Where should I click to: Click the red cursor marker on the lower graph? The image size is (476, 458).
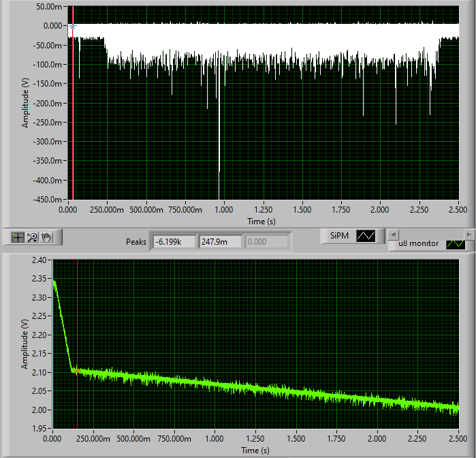point(77,371)
